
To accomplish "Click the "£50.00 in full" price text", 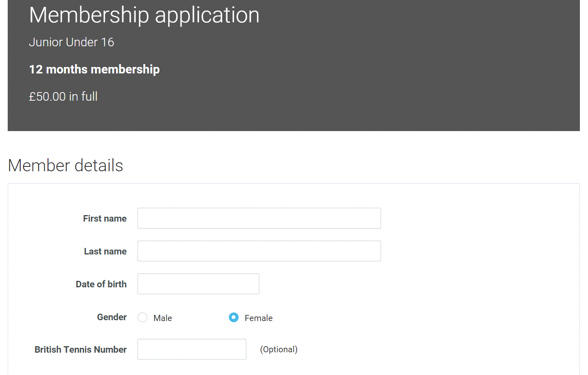I will tap(63, 97).
